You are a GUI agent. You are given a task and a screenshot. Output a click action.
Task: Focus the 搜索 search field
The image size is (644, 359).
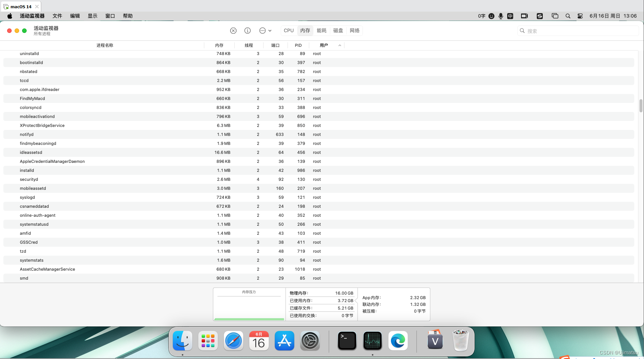(578, 31)
